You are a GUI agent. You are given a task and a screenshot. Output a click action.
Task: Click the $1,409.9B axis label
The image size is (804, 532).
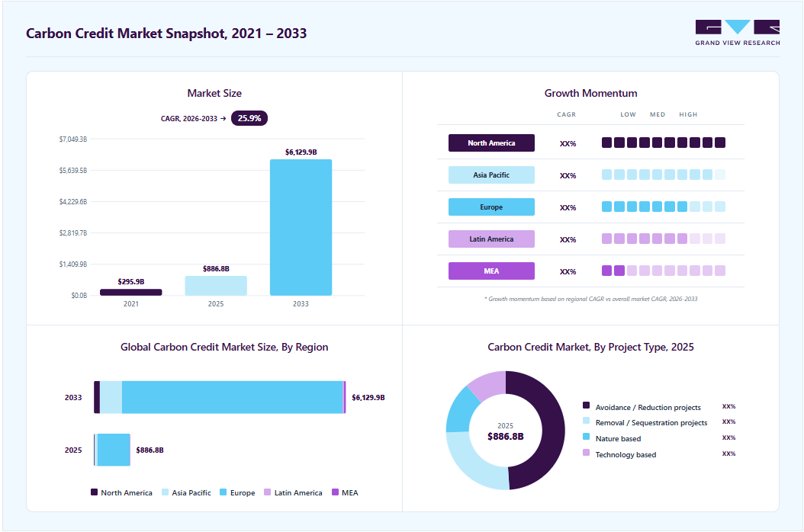pos(72,264)
